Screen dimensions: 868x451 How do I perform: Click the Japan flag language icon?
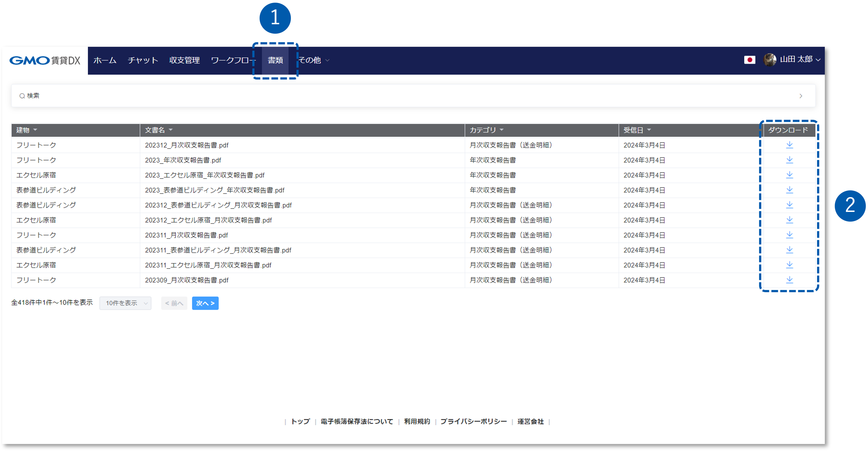click(x=750, y=60)
